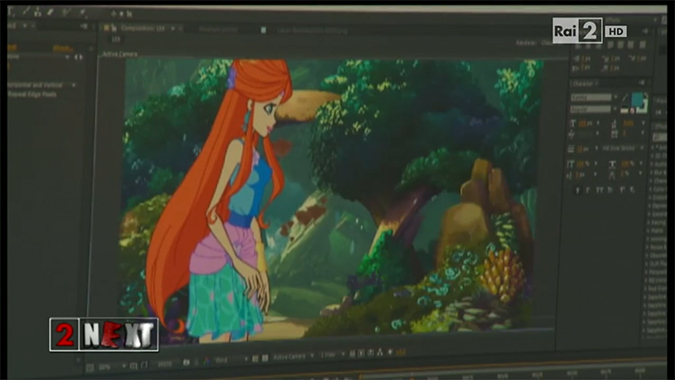
Task: Click the Show Channel RGB icon
Action: click(x=206, y=361)
